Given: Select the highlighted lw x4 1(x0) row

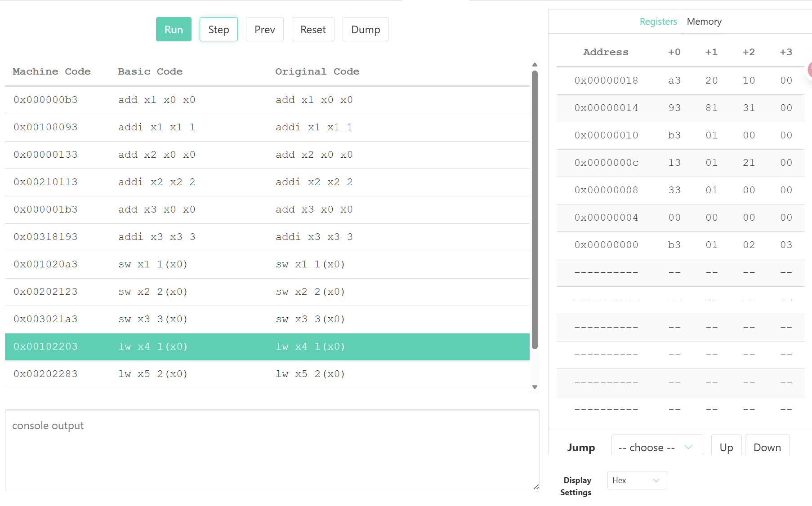Looking at the screenshot, I should click(267, 346).
